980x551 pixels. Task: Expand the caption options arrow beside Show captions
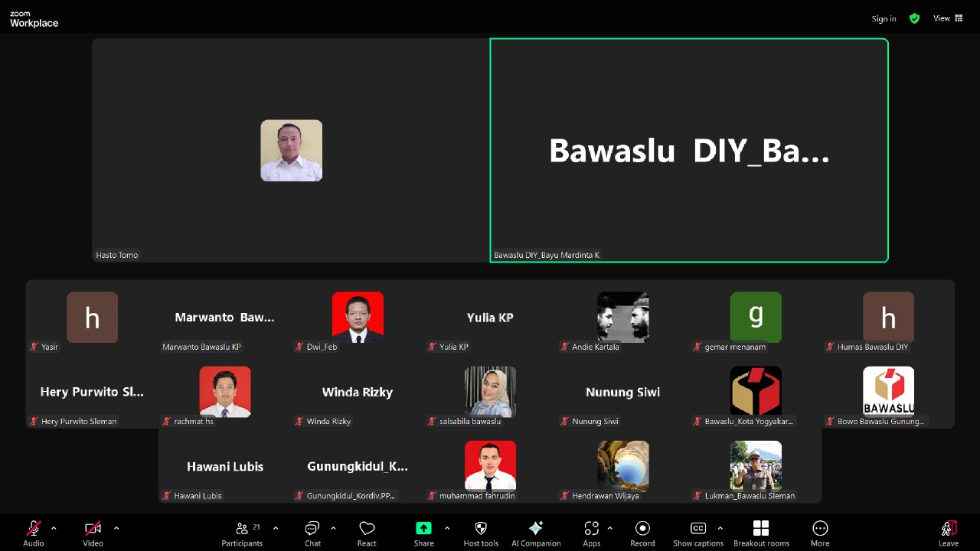720,528
